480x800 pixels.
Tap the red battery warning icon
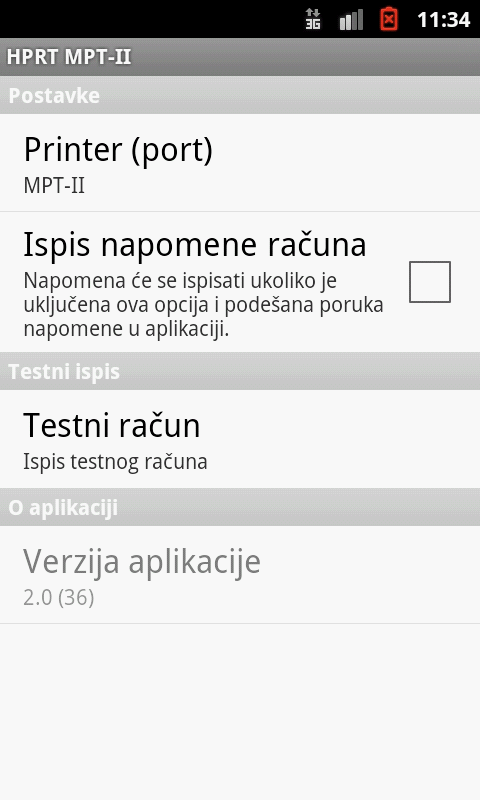point(389,19)
